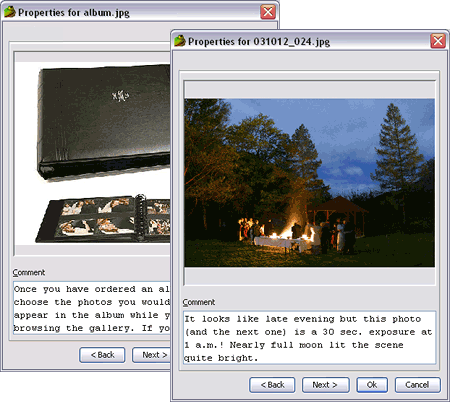Close the 031012_024.jpg properties window

pyautogui.click(x=438, y=41)
